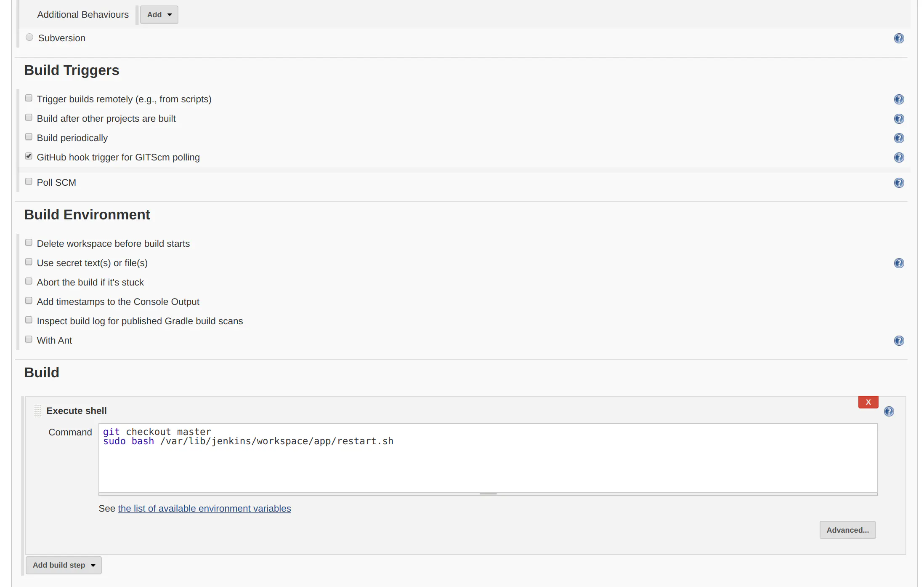Screen dimensions: 924x587
Task: Open the Add behaviours dropdown
Action: [x=159, y=14]
